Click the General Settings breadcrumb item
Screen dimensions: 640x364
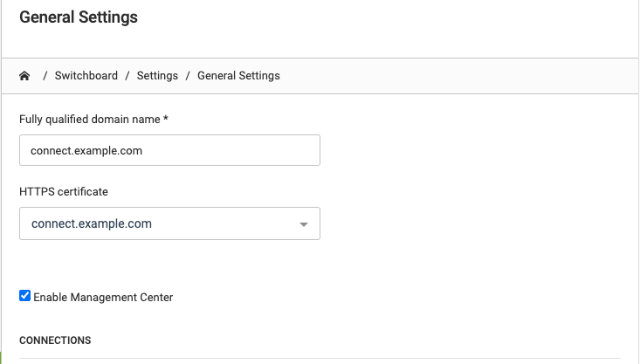[x=238, y=75]
